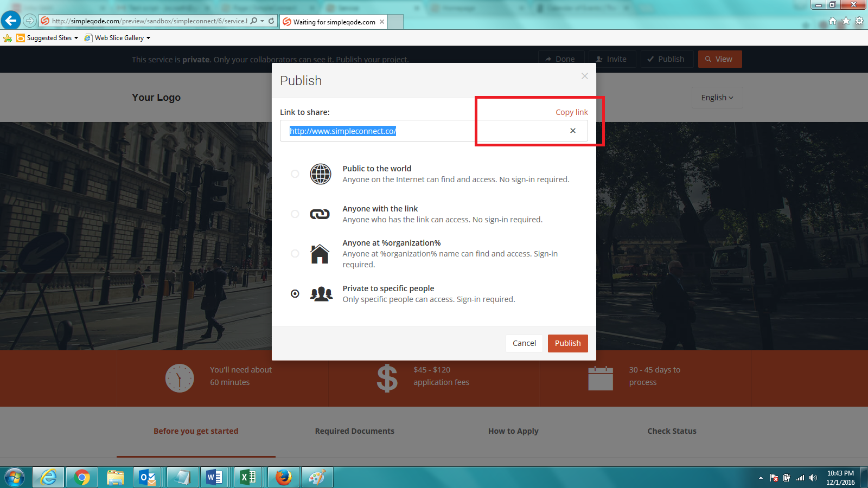Viewport: 868px width, 488px height.
Task: Switch to the Before you get started tab
Action: (196, 431)
